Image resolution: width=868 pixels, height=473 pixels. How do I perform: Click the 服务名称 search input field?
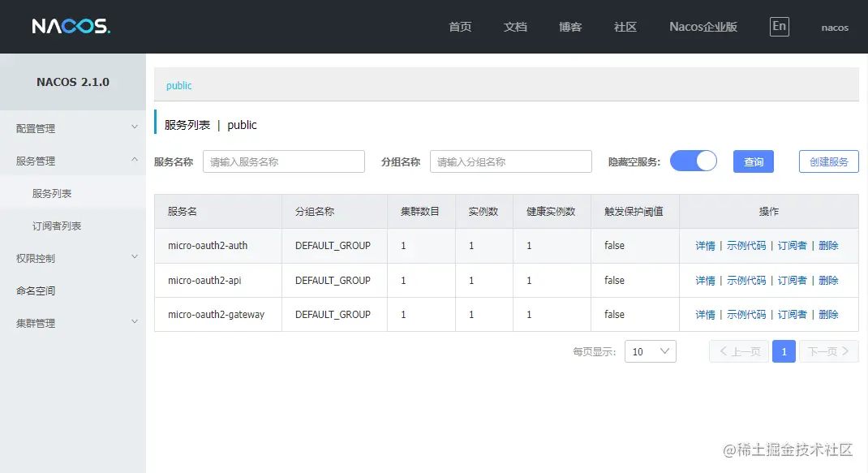pos(283,161)
